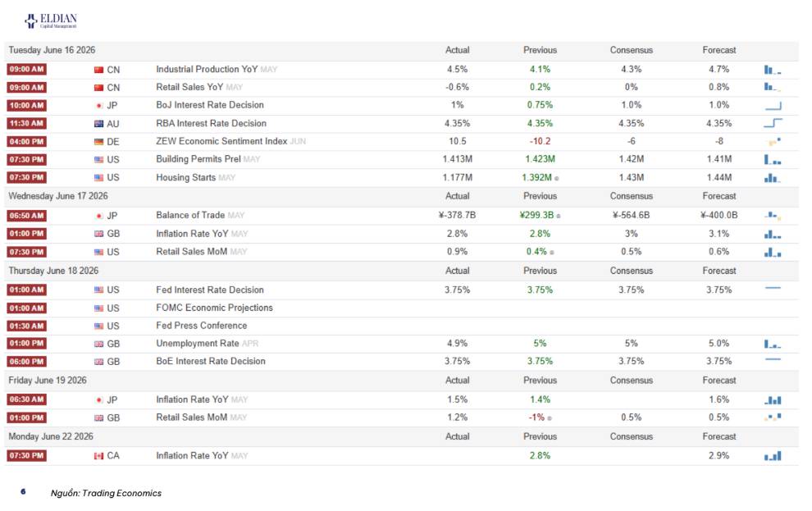This screenshot has width=812, height=511.
Task: Open the Industrial Production YoY mini chart
Action: [773, 70]
